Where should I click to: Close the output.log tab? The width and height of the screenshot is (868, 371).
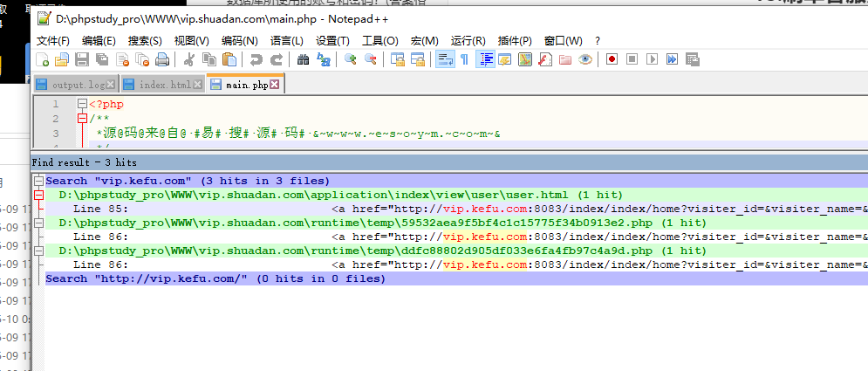click(x=111, y=85)
